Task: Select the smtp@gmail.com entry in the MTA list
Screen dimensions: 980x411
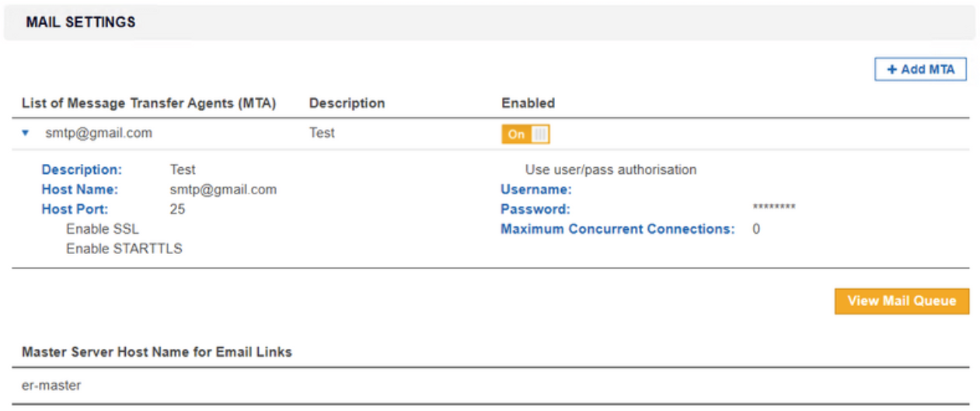Action: pyautogui.click(x=99, y=134)
